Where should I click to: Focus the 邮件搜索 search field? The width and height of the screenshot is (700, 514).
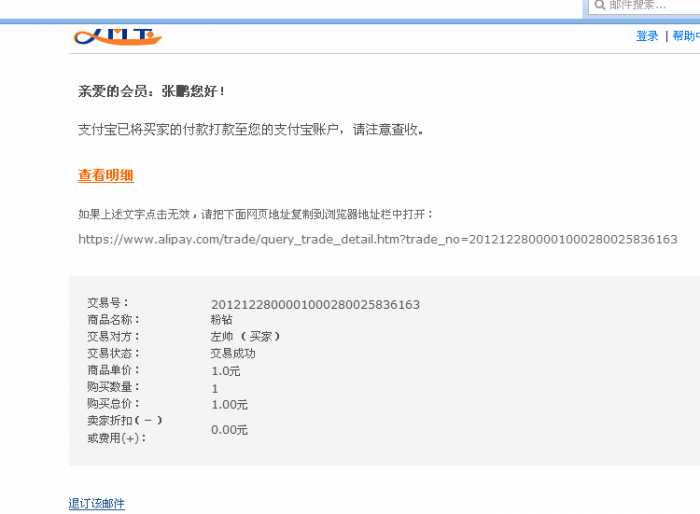pos(645,5)
